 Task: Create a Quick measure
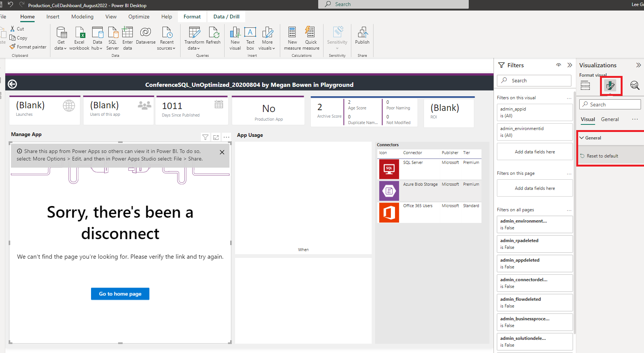point(311,38)
